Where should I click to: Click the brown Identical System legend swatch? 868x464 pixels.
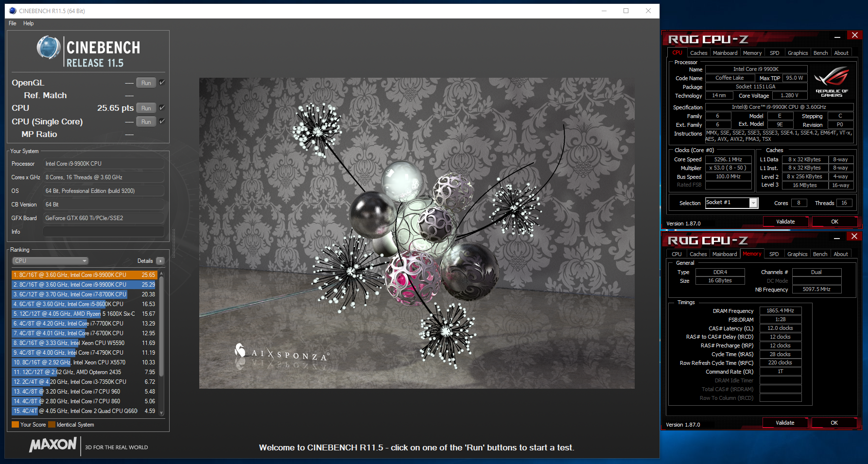click(x=52, y=425)
